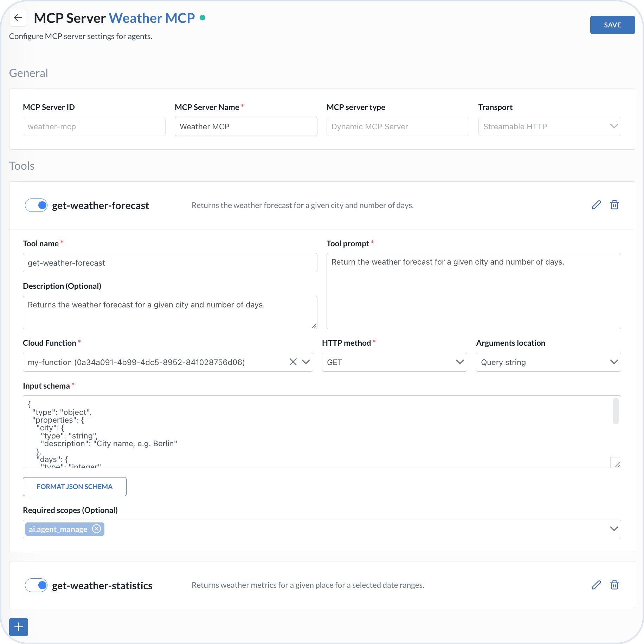Viewport: 644px width, 644px height.
Task: Focus the MCP Server Name field
Action: tap(246, 126)
